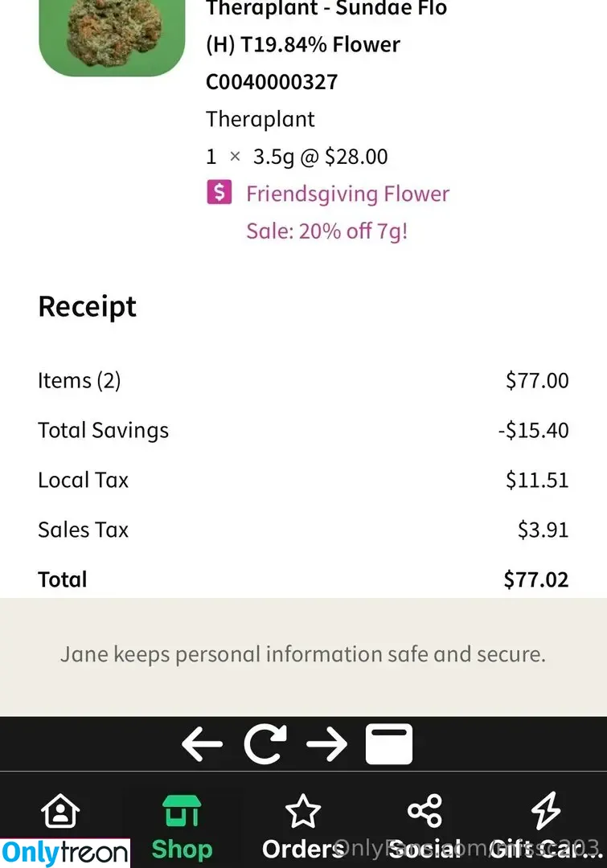The height and width of the screenshot is (868, 607).
Task: Switch to the Orders tab label
Action: point(303,849)
